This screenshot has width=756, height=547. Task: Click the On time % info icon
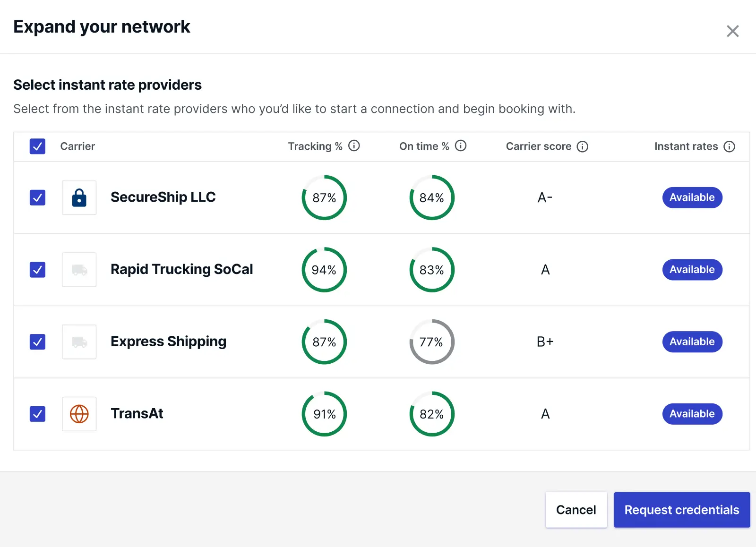tap(461, 146)
